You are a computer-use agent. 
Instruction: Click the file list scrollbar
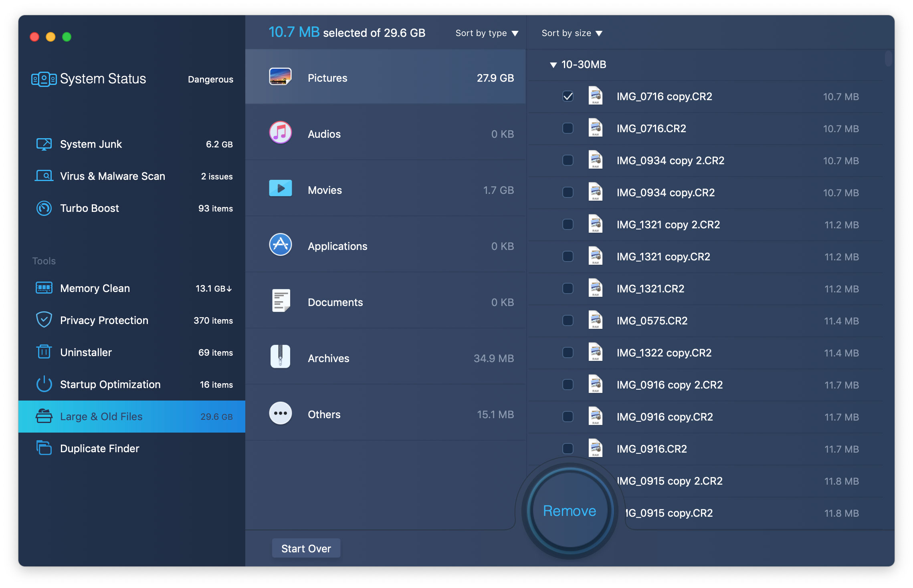pos(888,58)
